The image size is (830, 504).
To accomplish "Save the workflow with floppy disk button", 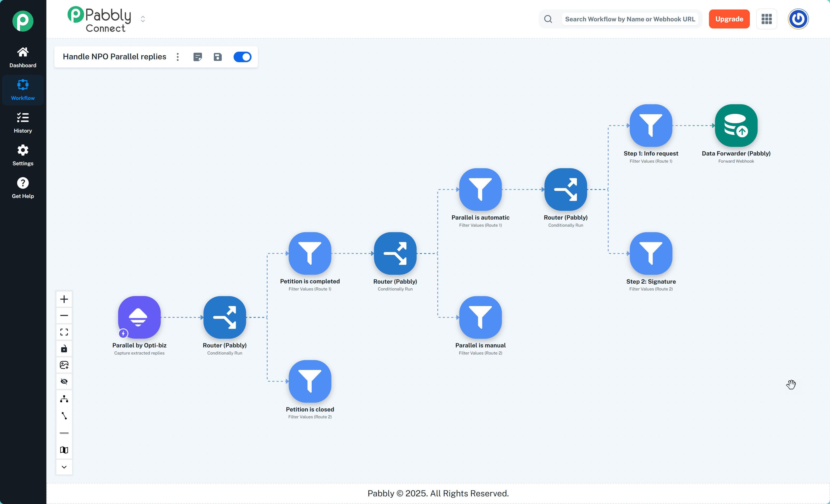I will click(218, 57).
